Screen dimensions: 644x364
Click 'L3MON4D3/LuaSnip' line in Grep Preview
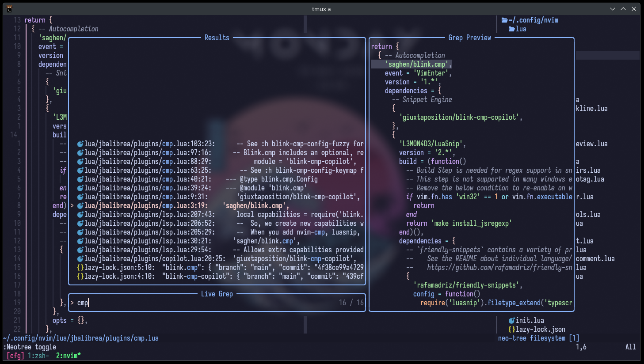[x=433, y=144]
